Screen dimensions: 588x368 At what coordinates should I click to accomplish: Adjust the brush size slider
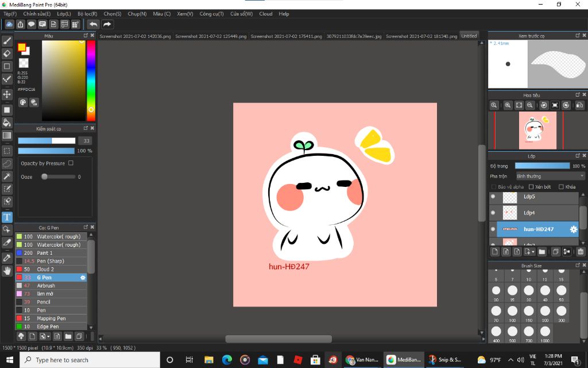(47, 141)
